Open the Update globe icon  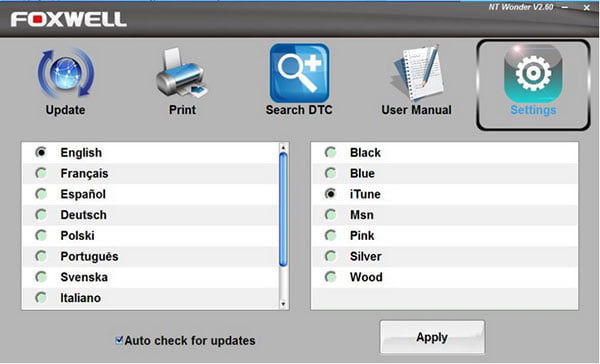(x=65, y=73)
